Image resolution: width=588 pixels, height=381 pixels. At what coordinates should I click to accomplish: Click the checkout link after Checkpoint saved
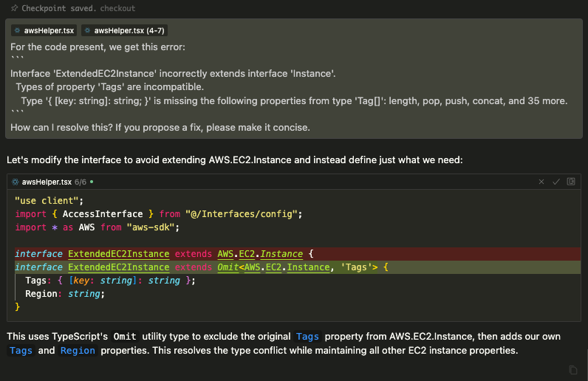[x=117, y=9]
